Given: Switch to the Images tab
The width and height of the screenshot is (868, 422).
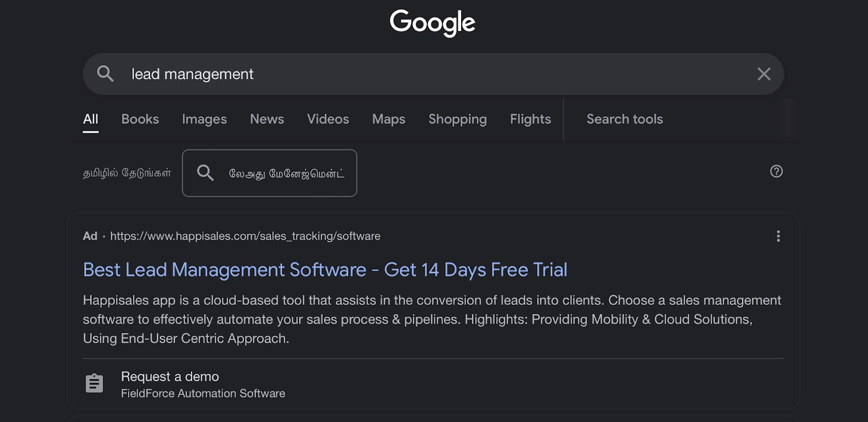Looking at the screenshot, I should coord(205,119).
